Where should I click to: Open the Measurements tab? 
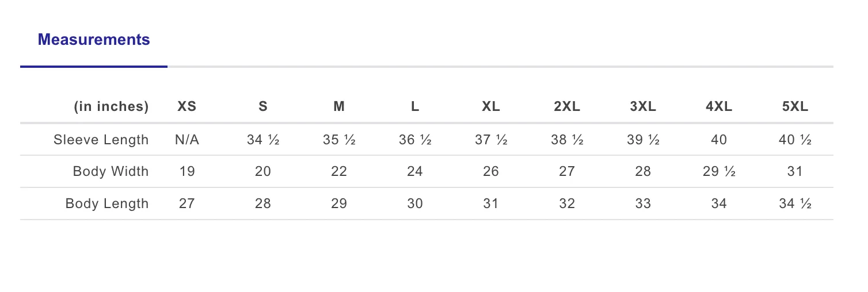[94, 40]
